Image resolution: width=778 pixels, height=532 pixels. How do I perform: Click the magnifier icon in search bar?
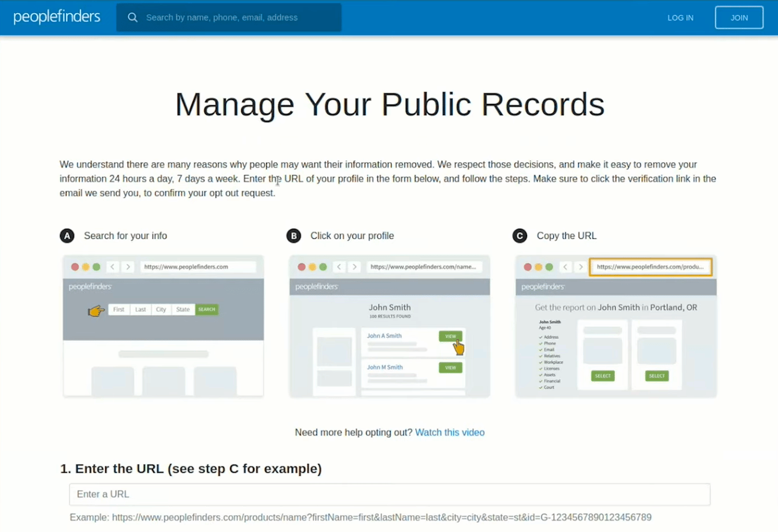pyautogui.click(x=132, y=17)
